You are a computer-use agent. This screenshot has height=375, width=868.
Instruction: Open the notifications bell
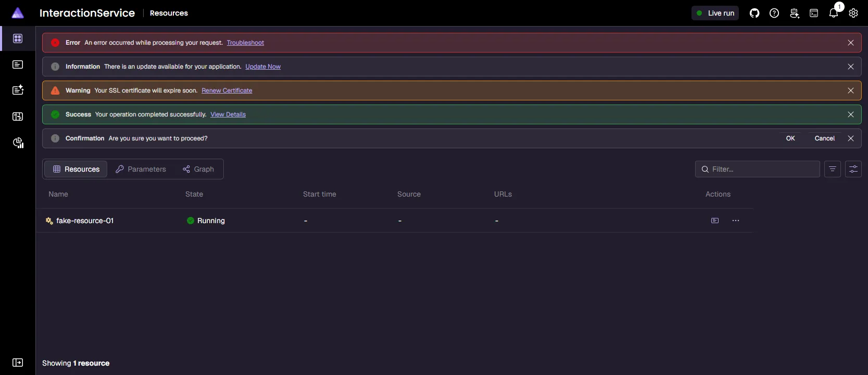click(834, 13)
